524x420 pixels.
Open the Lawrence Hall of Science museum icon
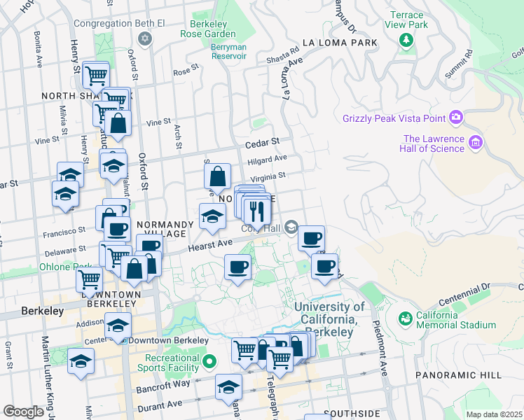point(475,142)
